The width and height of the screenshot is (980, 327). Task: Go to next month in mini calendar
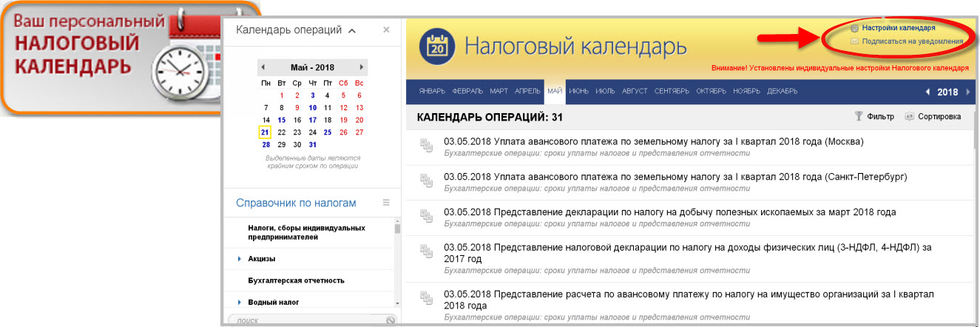click(x=361, y=67)
